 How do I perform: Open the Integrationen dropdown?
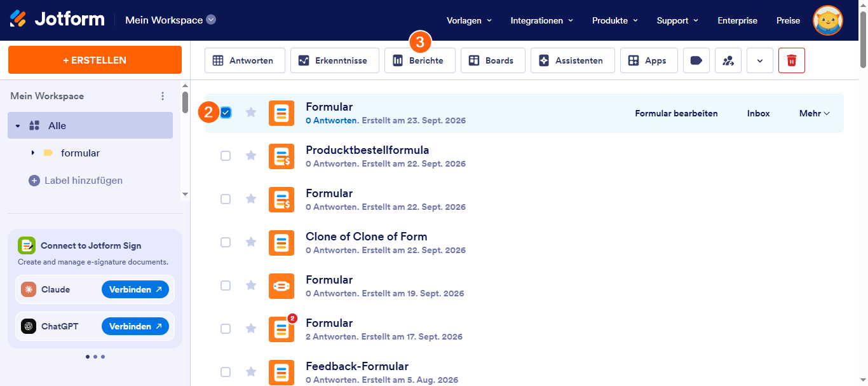tap(542, 20)
